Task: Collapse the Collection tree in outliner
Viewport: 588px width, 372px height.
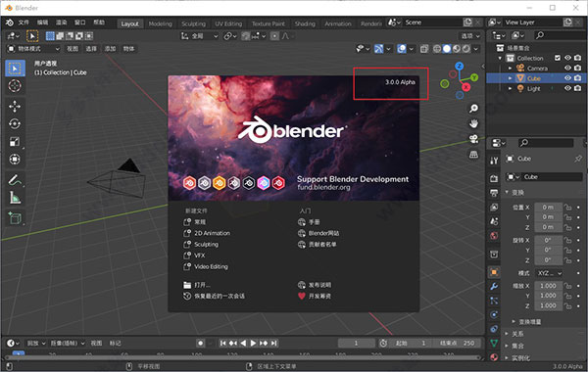Action: coord(500,58)
